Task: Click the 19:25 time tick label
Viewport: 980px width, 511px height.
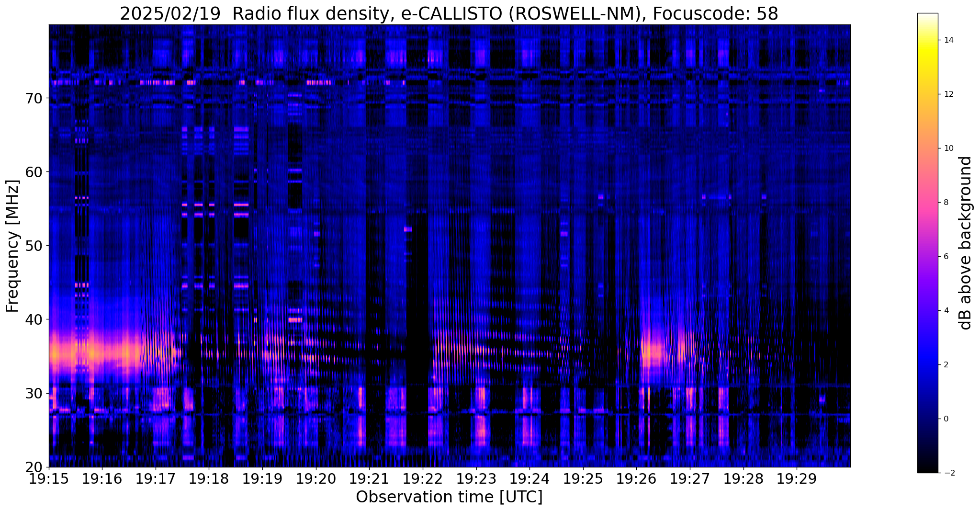Action: (x=583, y=479)
